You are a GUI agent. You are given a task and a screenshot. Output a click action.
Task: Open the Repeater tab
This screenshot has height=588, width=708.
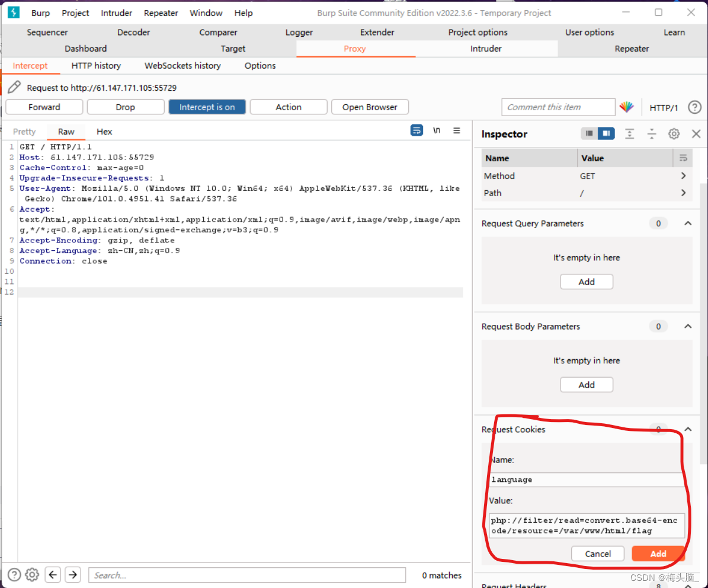coord(632,49)
